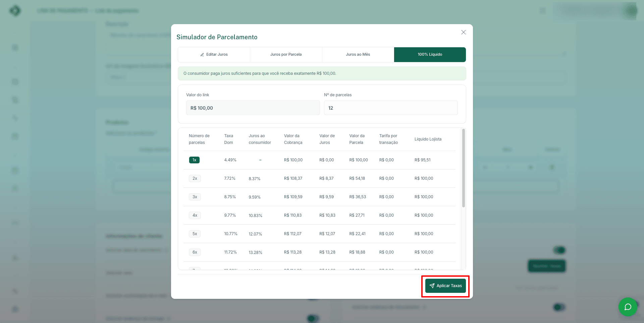Select the 4x installment row badge
This screenshot has width=644, height=323.
point(195,215)
